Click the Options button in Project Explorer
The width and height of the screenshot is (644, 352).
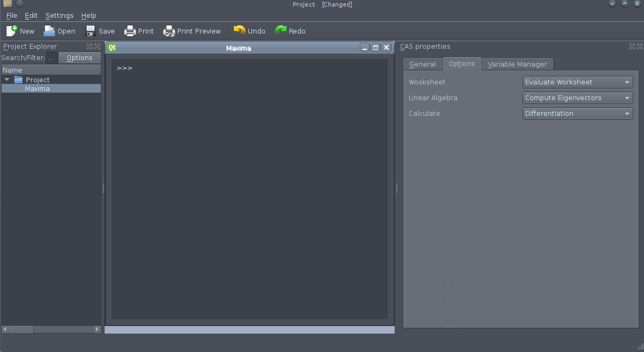click(80, 58)
